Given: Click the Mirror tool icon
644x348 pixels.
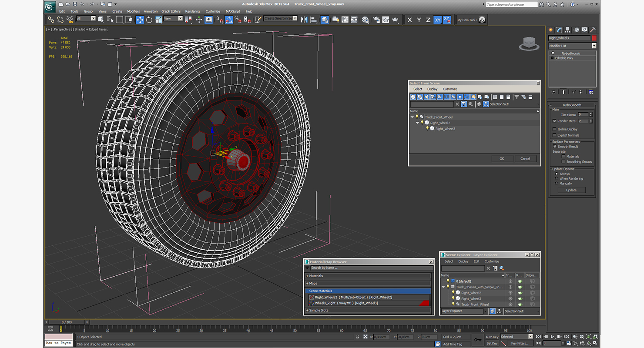Looking at the screenshot, I should pos(304,20).
